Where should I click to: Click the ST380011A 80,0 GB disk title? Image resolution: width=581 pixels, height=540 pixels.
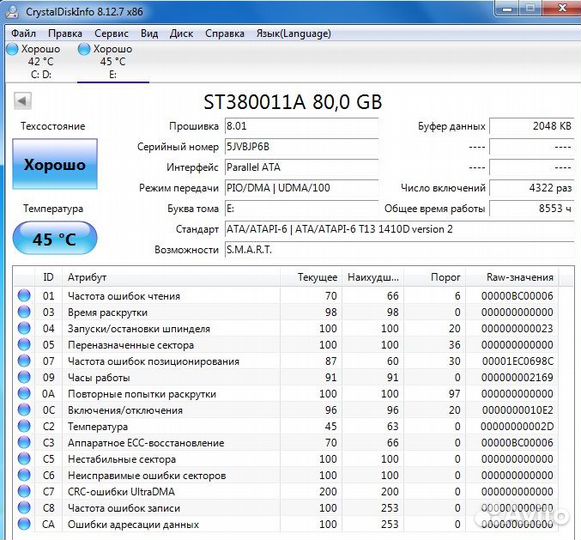point(293,102)
